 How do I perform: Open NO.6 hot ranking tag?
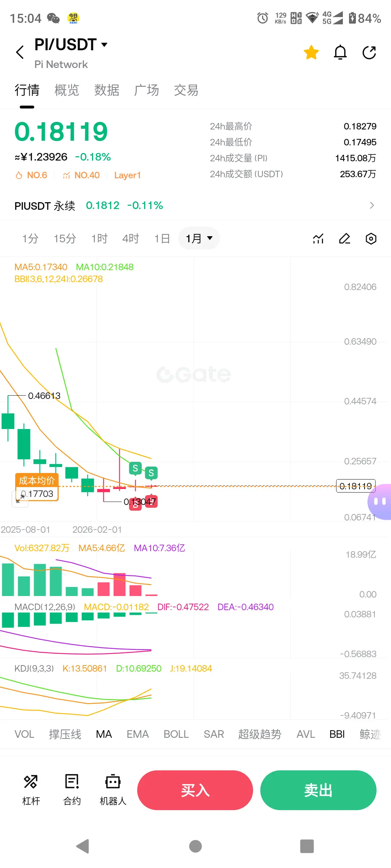pos(31,175)
